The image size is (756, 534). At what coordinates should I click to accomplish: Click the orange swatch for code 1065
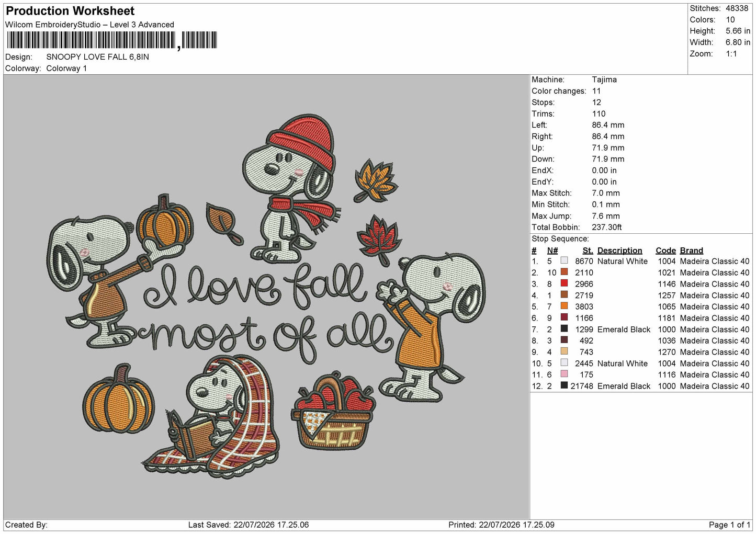click(x=564, y=306)
